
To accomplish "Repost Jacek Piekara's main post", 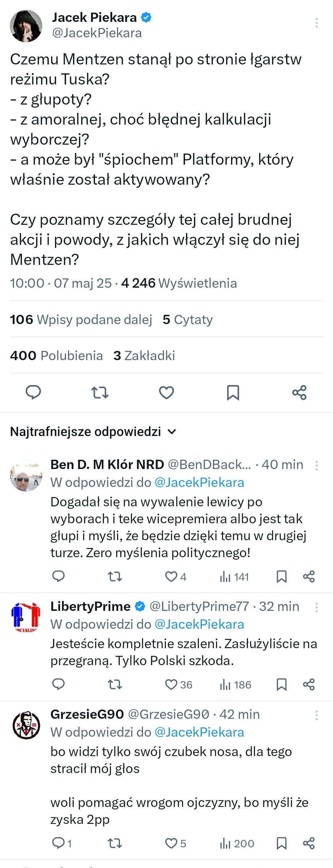I will pyautogui.click(x=100, y=392).
